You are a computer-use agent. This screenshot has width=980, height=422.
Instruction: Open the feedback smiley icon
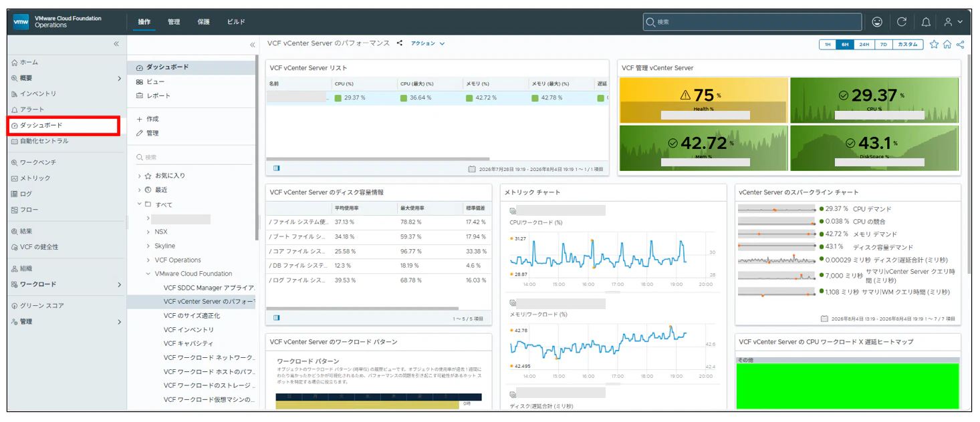coord(877,22)
